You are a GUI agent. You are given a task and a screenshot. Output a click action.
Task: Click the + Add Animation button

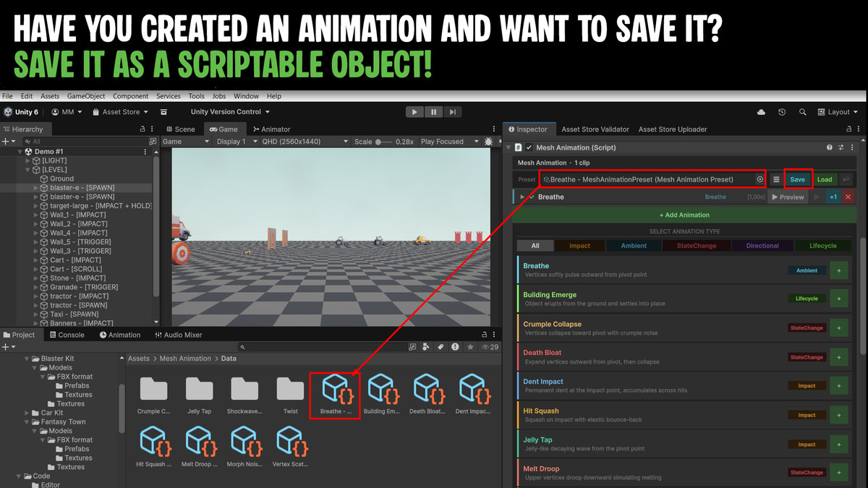pos(684,215)
